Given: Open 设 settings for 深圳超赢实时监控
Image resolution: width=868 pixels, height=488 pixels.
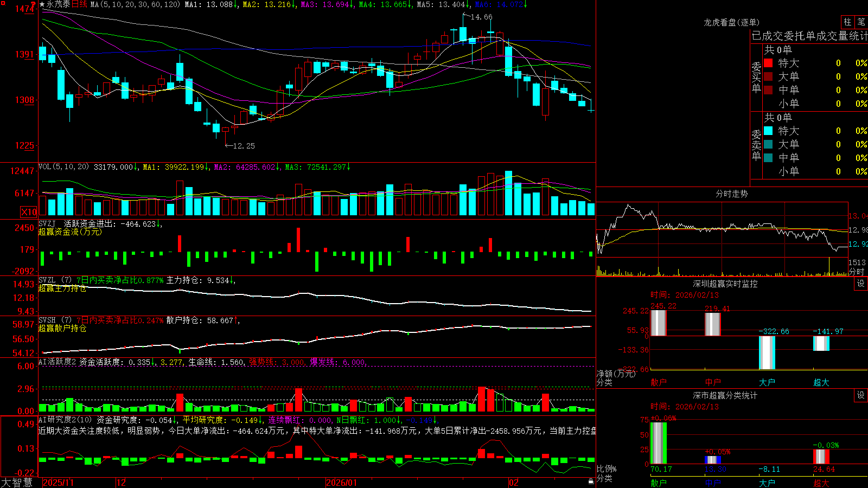Looking at the screenshot, I should coord(861,284).
